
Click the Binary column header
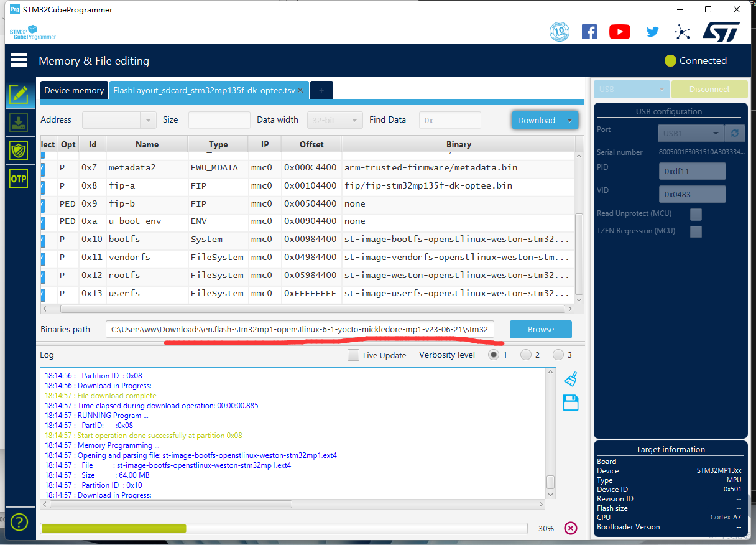pos(458,144)
